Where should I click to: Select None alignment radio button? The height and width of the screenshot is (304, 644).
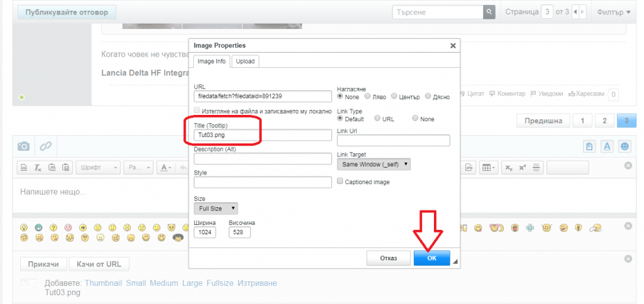point(340,96)
